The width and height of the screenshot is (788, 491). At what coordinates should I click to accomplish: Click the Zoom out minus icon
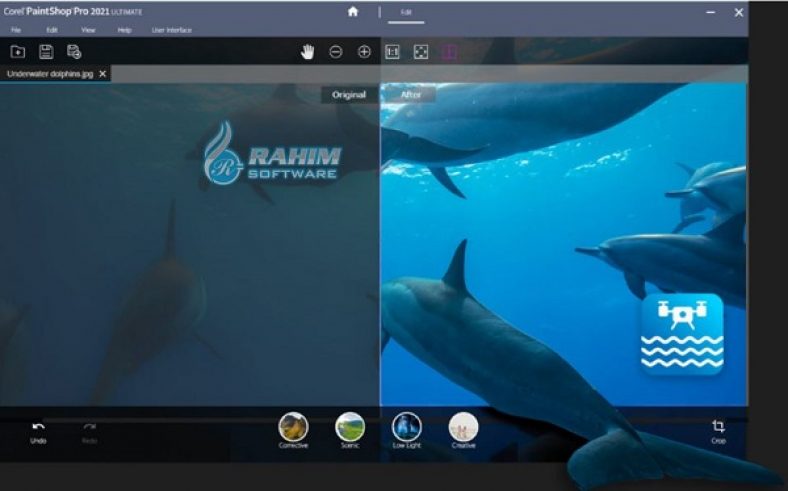336,52
